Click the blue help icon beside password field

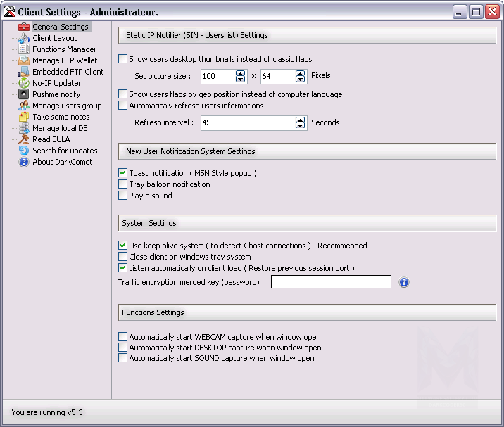[x=404, y=283]
